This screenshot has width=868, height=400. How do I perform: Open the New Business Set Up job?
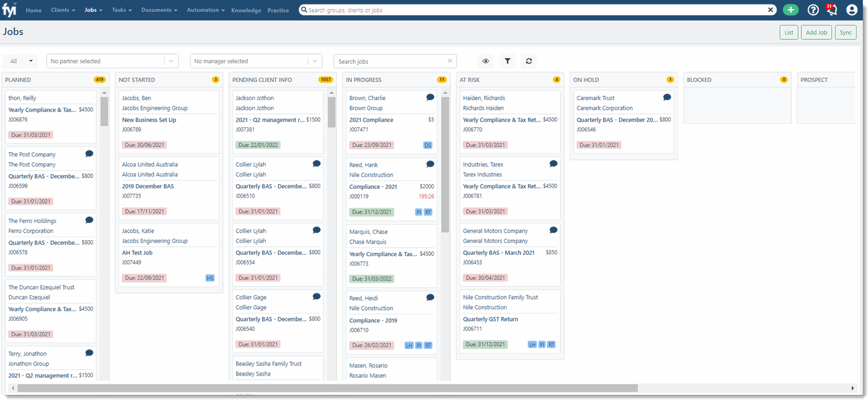[149, 120]
